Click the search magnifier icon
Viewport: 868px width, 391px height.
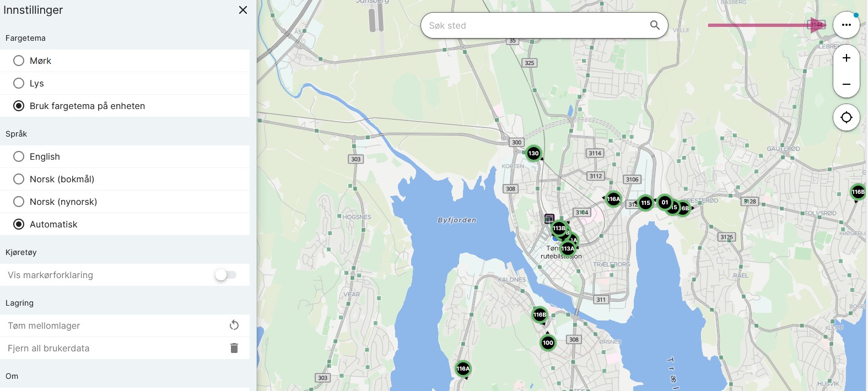coord(655,25)
